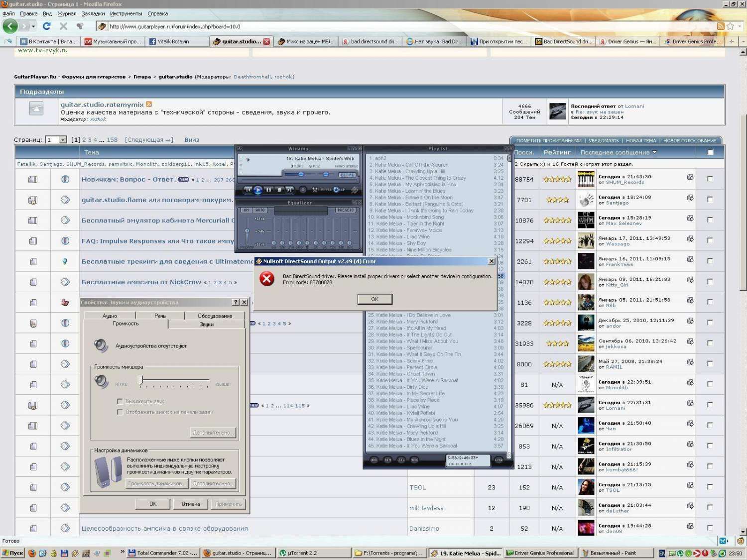Expand the back/forward history dropdown arrow
This screenshot has width=747, height=560.
pyautogui.click(x=33, y=26)
